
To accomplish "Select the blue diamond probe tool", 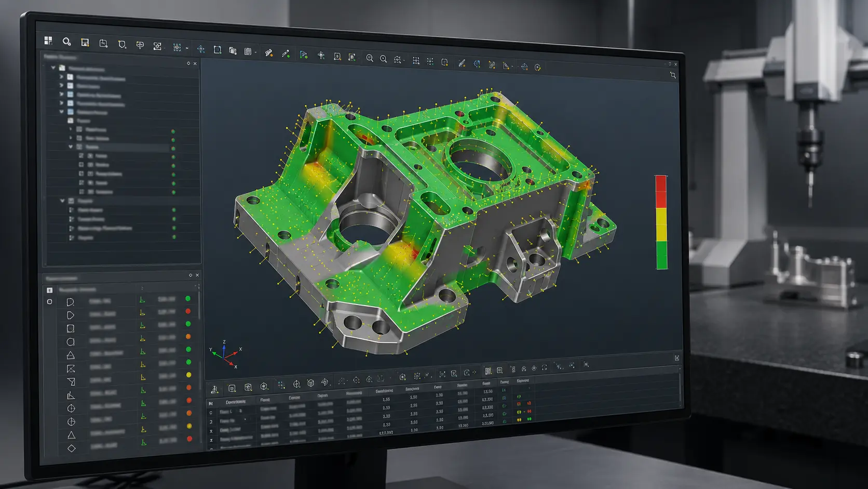I will pos(201,49).
